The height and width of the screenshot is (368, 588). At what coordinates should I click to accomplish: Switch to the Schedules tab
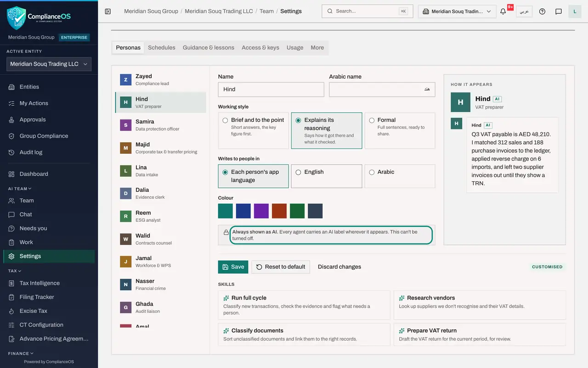(x=162, y=47)
